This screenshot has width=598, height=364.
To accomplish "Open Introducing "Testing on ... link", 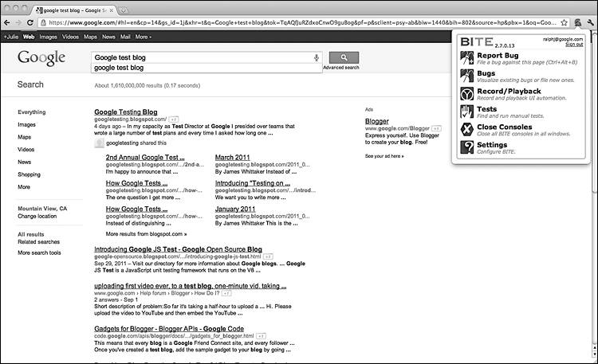I will click(253, 183).
